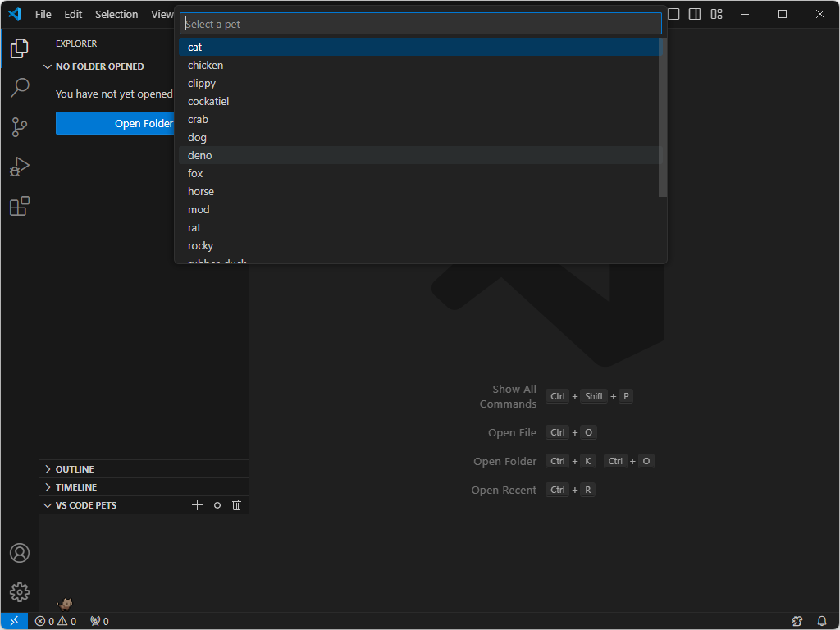Choose clippy from the pet list
The width and height of the screenshot is (840, 630).
tap(421, 83)
